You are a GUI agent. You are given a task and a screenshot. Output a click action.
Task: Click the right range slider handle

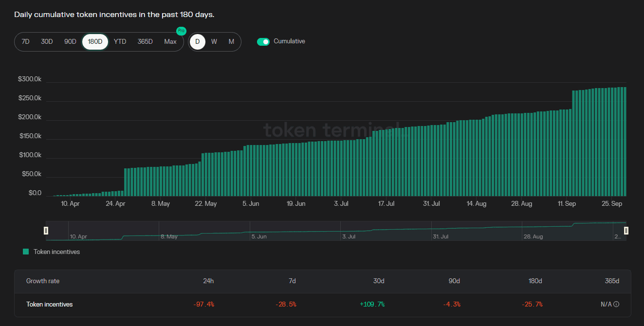[626, 231]
